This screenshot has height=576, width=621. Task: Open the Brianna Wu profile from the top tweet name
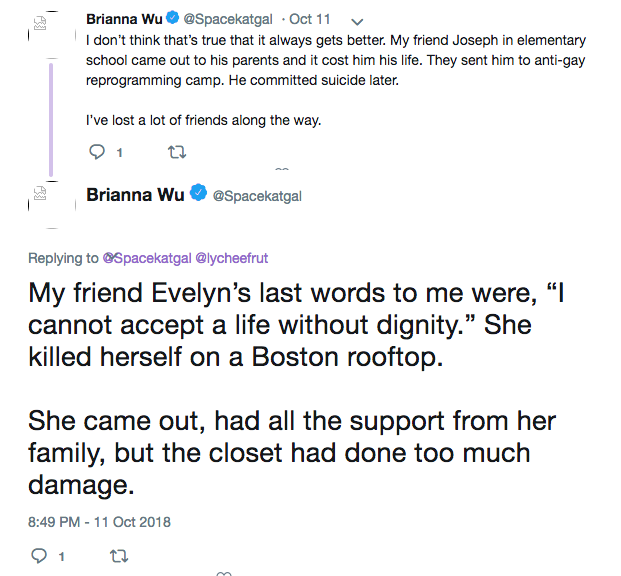pyautogui.click(x=124, y=19)
